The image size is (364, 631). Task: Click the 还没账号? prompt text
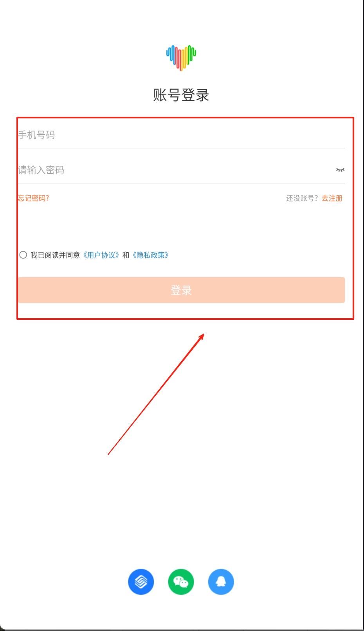point(302,198)
